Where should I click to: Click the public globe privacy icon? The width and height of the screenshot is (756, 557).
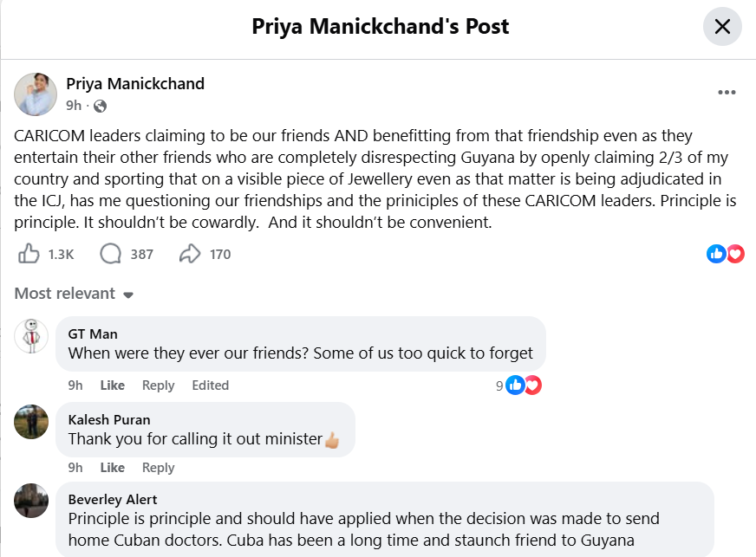point(100,106)
